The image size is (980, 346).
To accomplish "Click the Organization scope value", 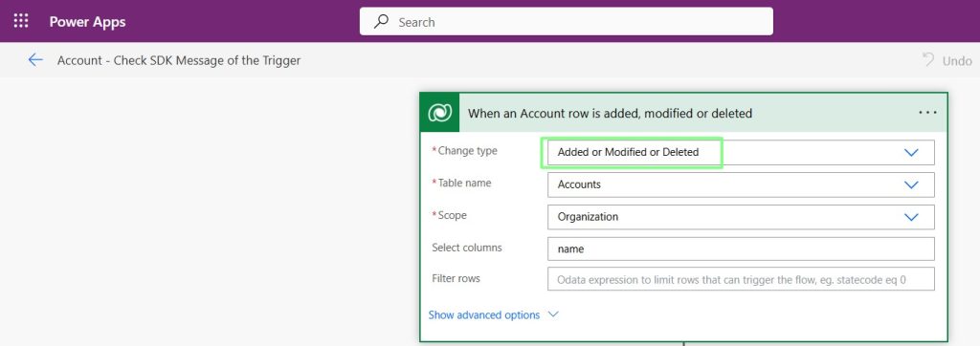I will coord(588,217).
